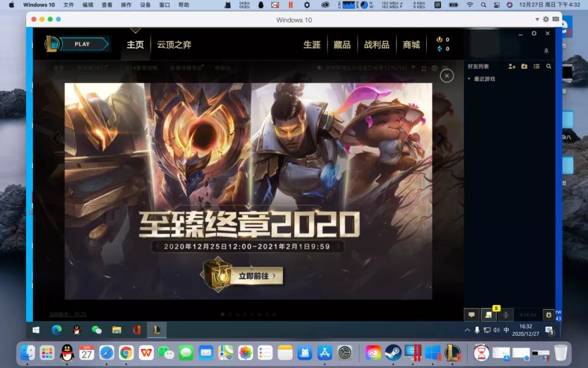Open the dropdown arrow on the Windows 10 title bar
588x368 pixels.
537,20
